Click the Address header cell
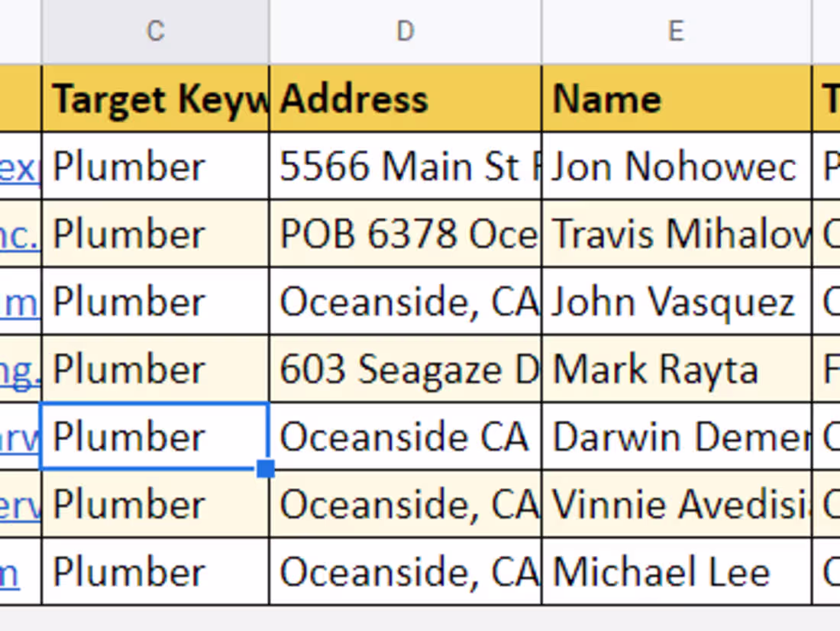This screenshot has height=631, width=840. coord(405,99)
